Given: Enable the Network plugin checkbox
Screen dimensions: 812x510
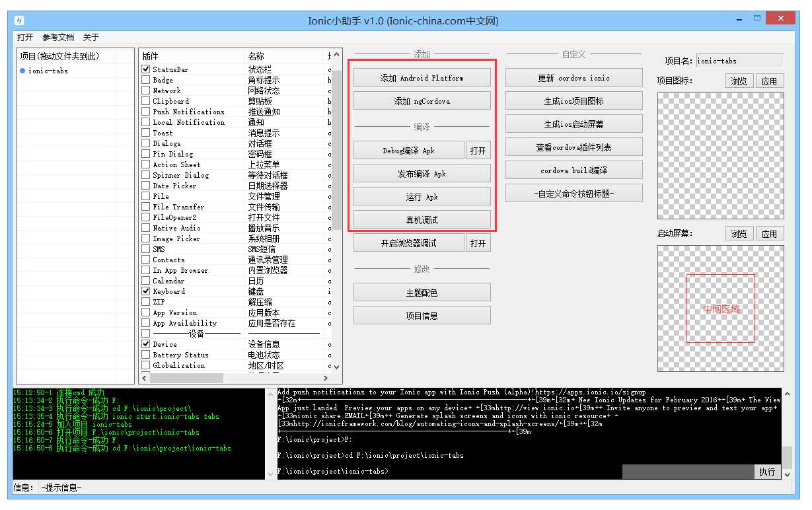Looking at the screenshot, I should [x=146, y=91].
